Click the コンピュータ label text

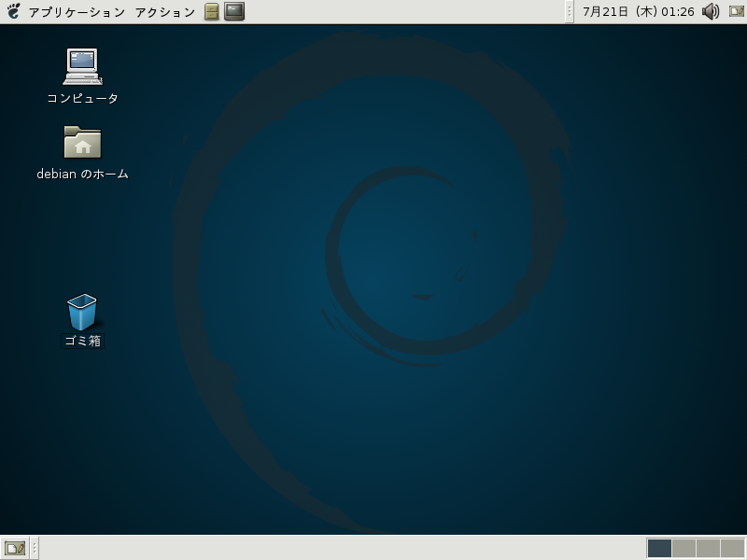pyautogui.click(x=82, y=98)
